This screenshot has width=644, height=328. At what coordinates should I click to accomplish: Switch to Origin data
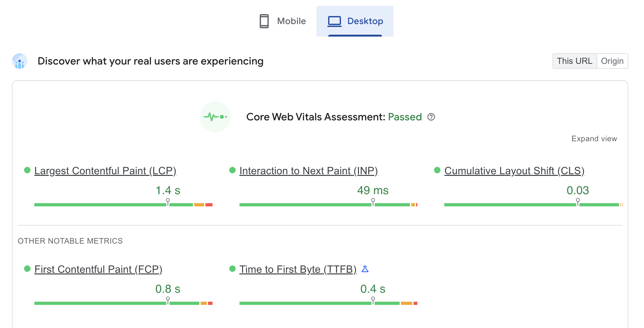point(612,61)
